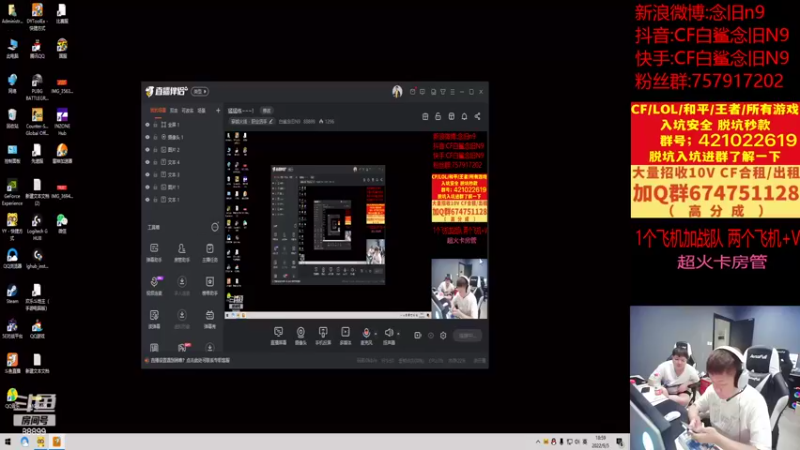The height and width of the screenshot is (450, 800).
Task: Click the speaker volume icon
Action: 389,334
